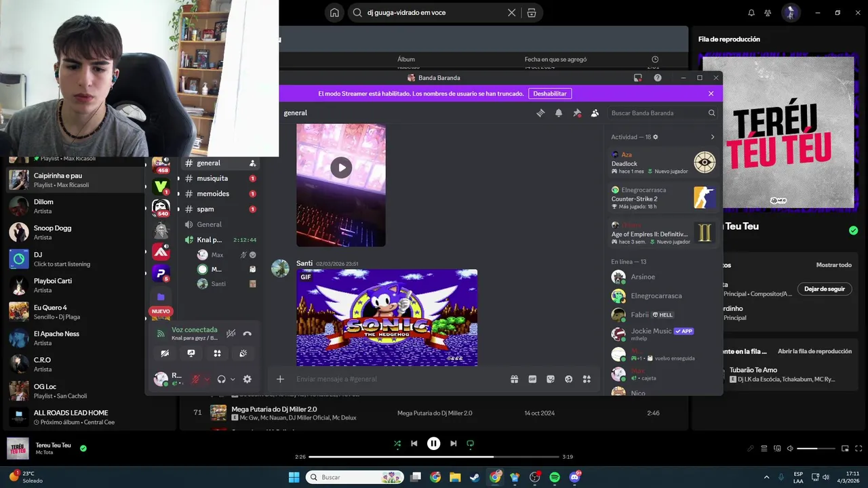Open Discord server folder icon
The width and height of the screenshot is (868, 488).
tap(161, 297)
